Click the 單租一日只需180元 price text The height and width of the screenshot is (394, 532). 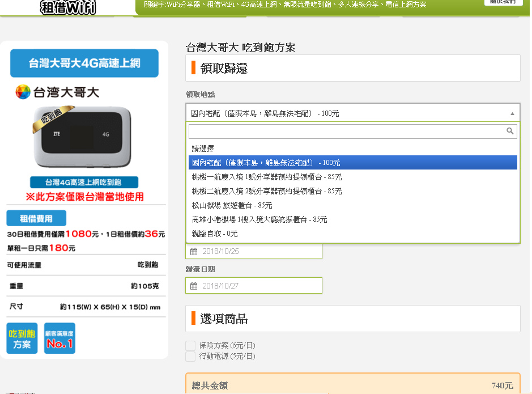click(41, 248)
